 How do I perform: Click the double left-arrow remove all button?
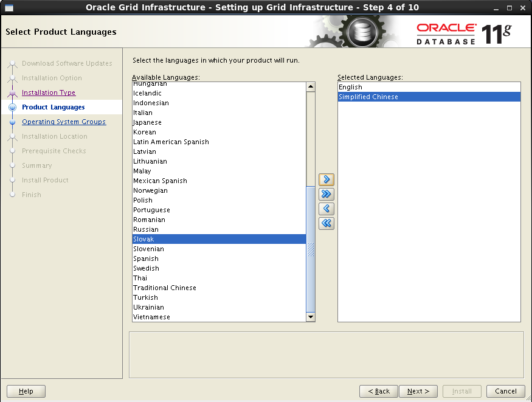(326, 223)
